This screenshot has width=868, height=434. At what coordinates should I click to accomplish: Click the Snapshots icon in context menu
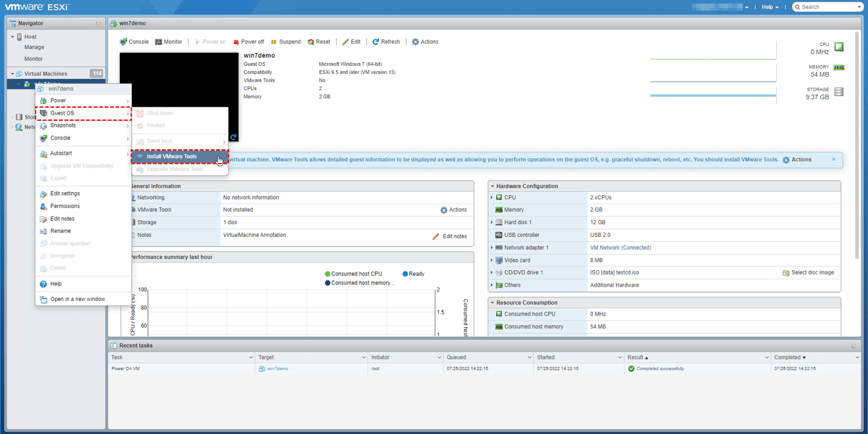(44, 126)
